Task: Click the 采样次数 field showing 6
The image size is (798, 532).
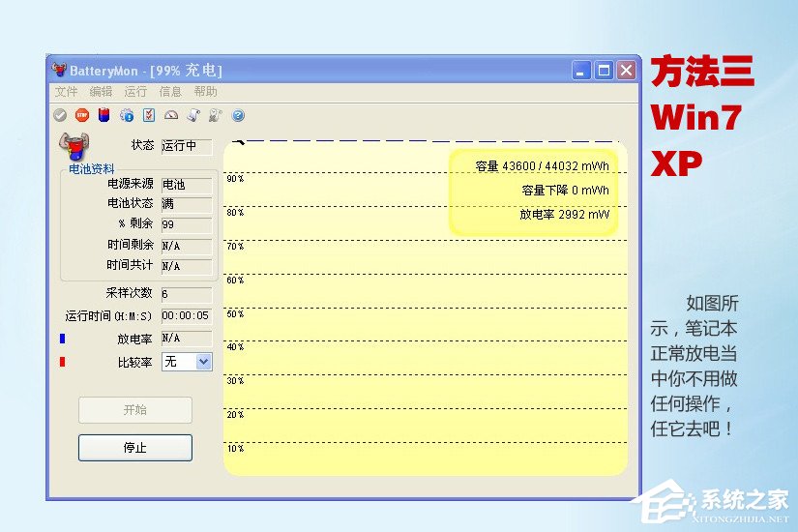Action: click(187, 295)
